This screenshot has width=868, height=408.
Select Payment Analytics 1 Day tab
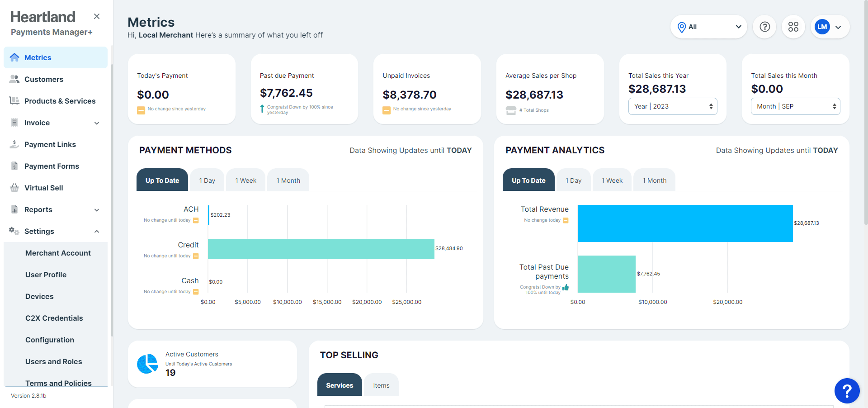click(x=573, y=180)
